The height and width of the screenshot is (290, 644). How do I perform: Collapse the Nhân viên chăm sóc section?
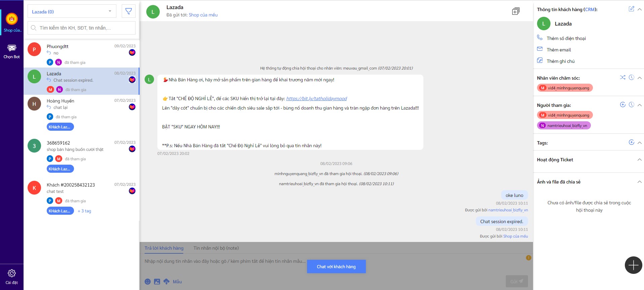(x=640, y=78)
